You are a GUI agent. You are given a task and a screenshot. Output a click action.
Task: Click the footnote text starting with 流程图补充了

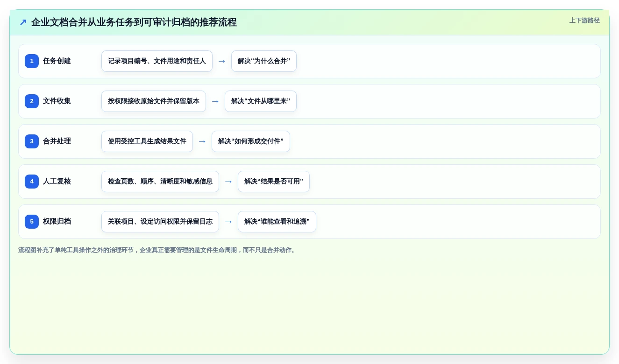[158, 250]
